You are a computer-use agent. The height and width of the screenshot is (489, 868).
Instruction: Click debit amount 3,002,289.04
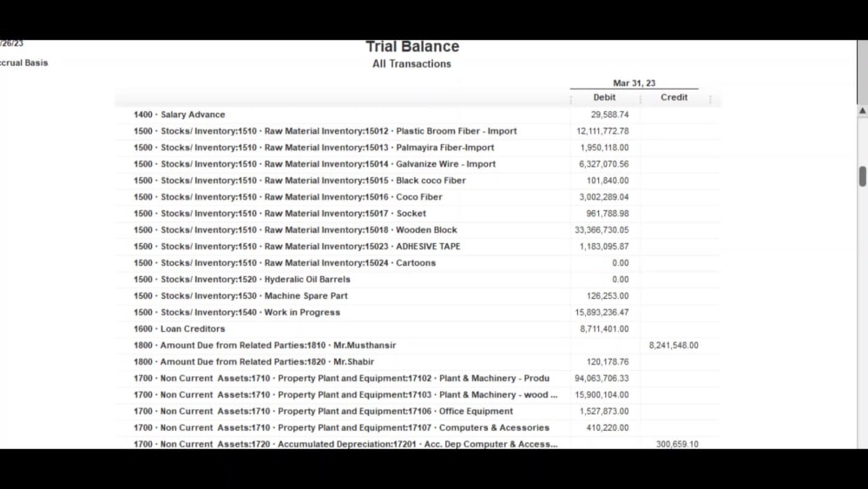[x=604, y=197]
